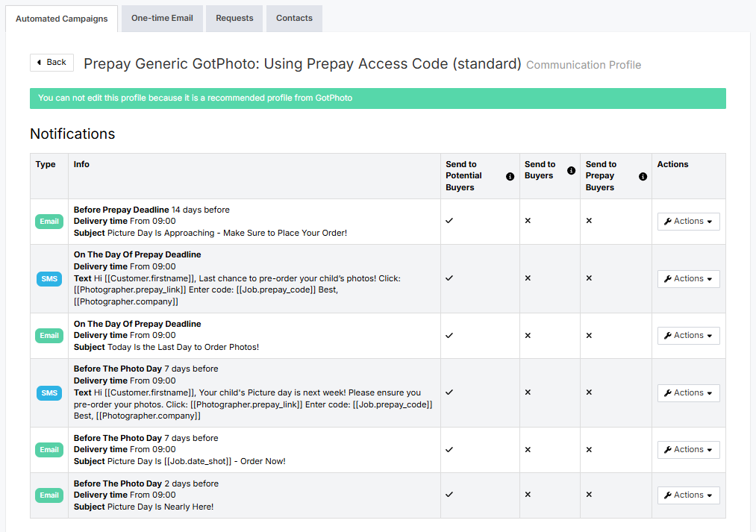Click the Notifications section heading
Viewport: 756px width, 532px height.
[x=72, y=134]
